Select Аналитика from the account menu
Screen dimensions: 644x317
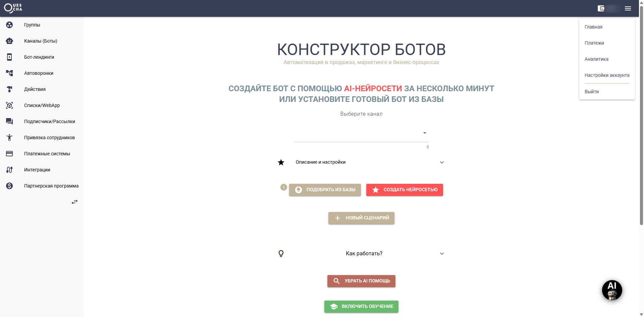(x=597, y=59)
